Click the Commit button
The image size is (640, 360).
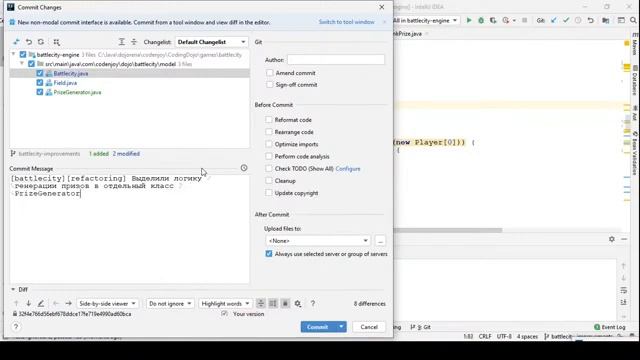tap(318, 327)
